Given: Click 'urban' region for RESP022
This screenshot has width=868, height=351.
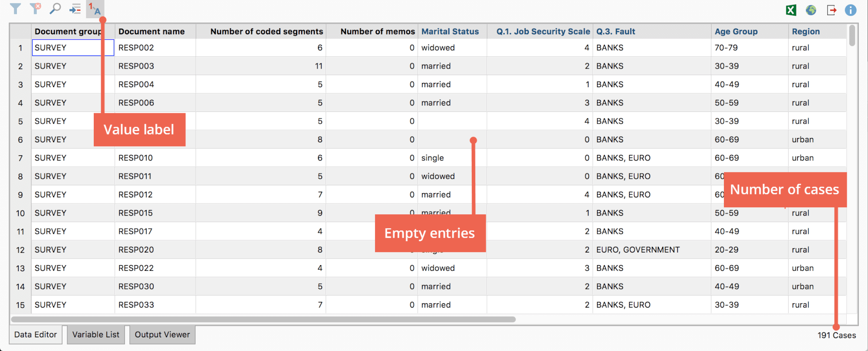Looking at the screenshot, I should 802,268.
